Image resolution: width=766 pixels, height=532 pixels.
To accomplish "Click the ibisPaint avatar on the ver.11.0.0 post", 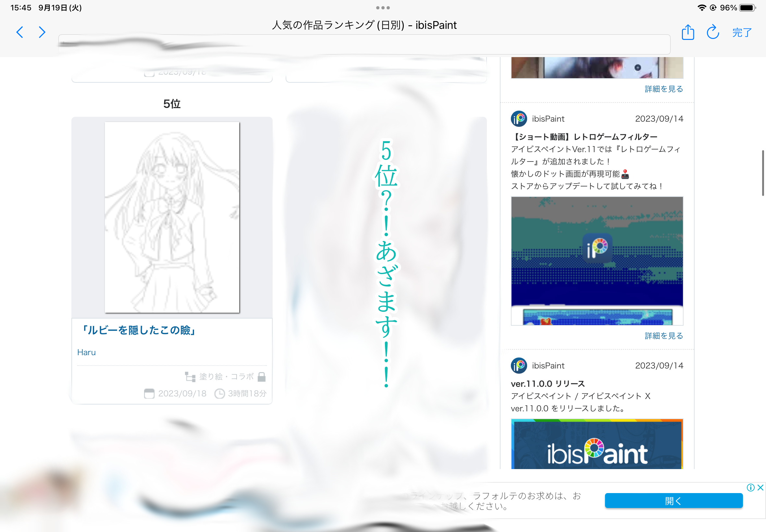I will [518, 366].
